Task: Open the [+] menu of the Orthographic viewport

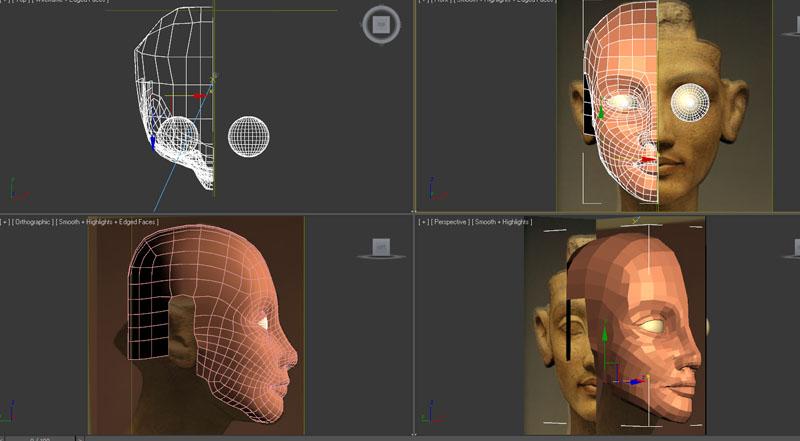Action: [x=5, y=222]
